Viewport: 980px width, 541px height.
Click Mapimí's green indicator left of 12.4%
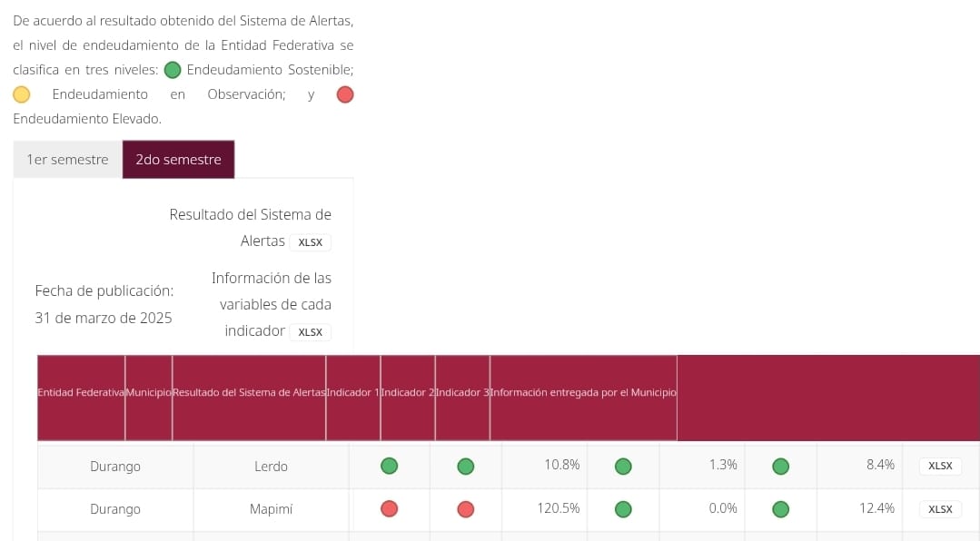tap(780, 509)
